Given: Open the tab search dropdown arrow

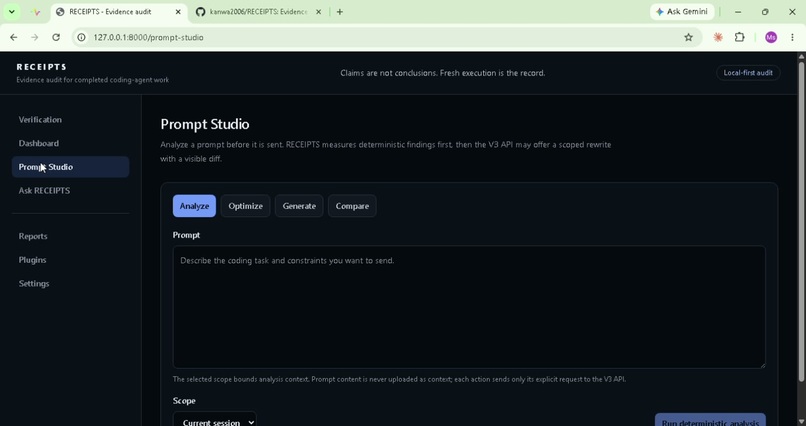Looking at the screenshot, I should 11,12.
